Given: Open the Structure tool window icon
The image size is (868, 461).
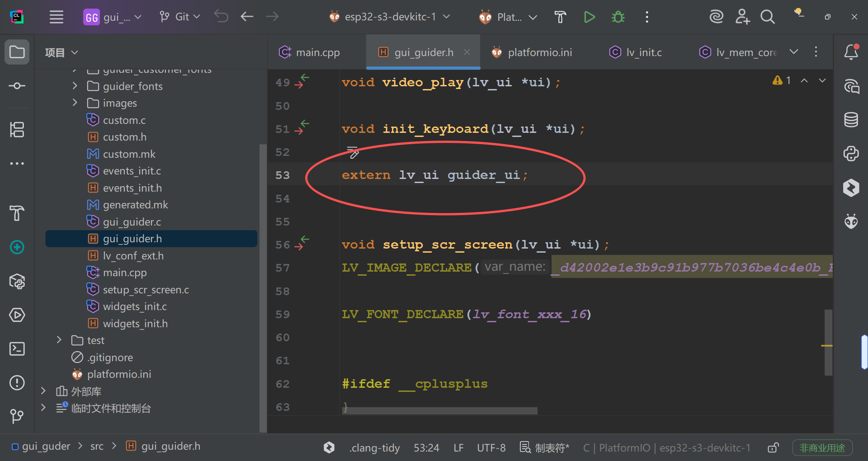Looking at the screenshot, I should click(17, 130).
